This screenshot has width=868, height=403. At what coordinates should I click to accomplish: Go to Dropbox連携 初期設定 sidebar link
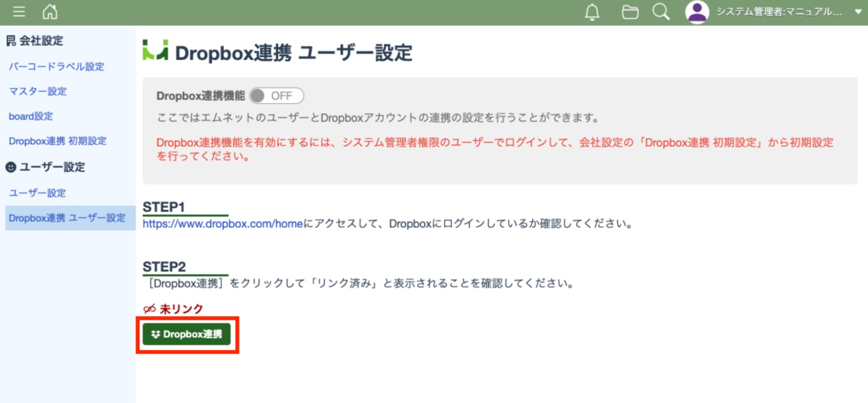pos(57,141)
